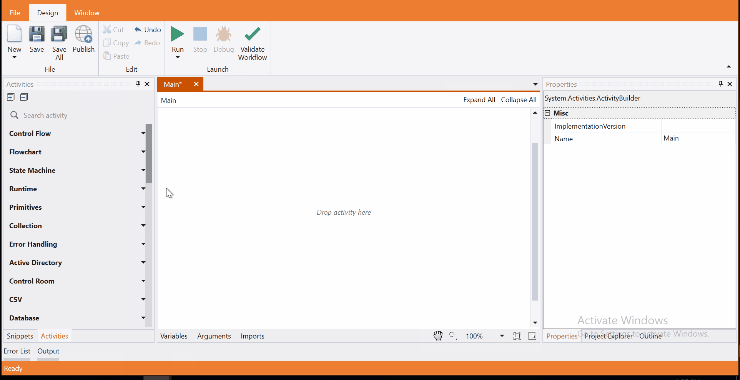The image size is (740, 380).
Task: Expand the Control Room category
Action: tap(143, 281)
